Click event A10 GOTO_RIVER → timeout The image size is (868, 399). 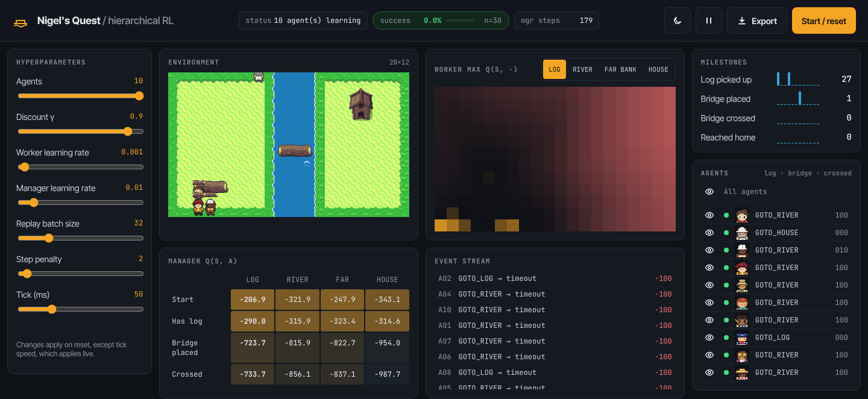click(x=555, y=310)
